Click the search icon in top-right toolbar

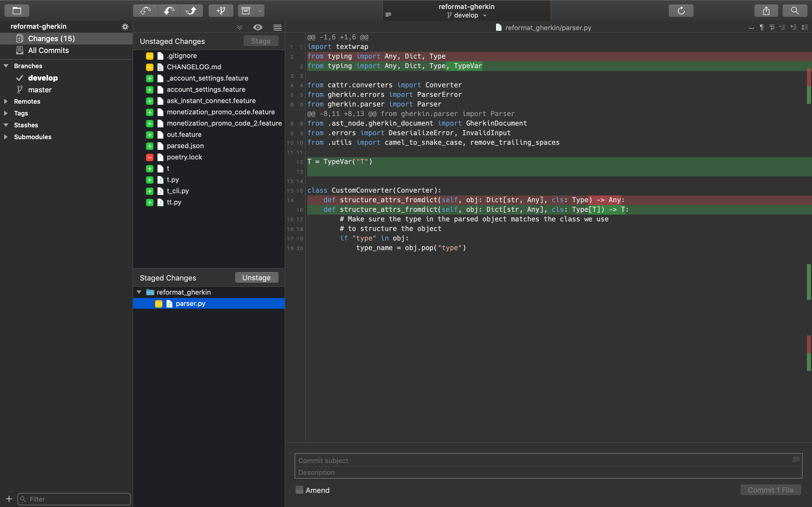point(795,10)
